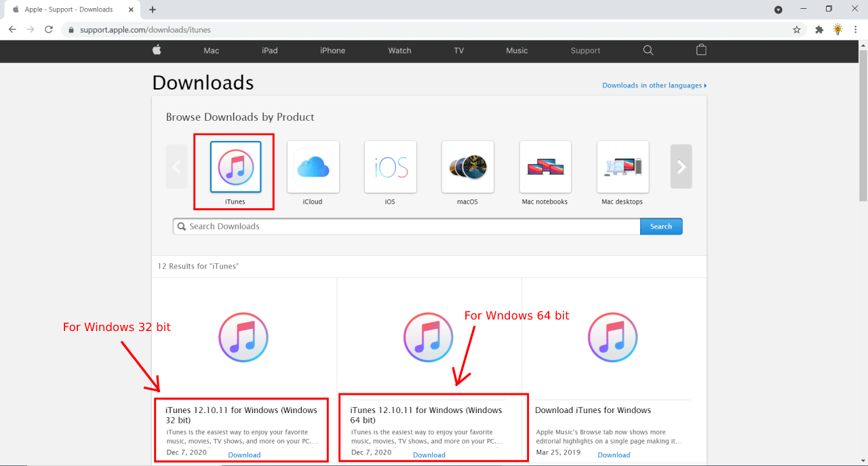Open Chrome three-dot menu
This screenshot has height=466, width=868.
pos(856,30)
